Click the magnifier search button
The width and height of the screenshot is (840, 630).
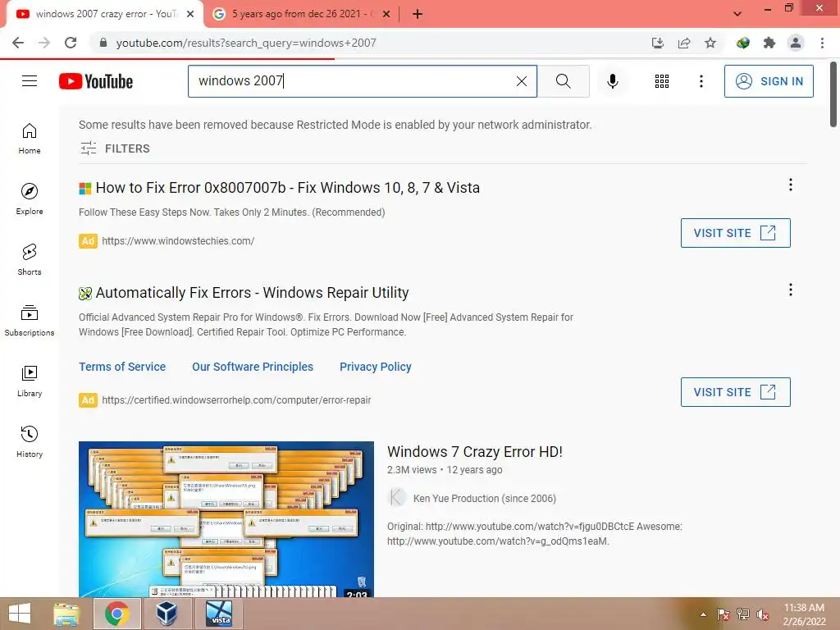tap(563, 81)
